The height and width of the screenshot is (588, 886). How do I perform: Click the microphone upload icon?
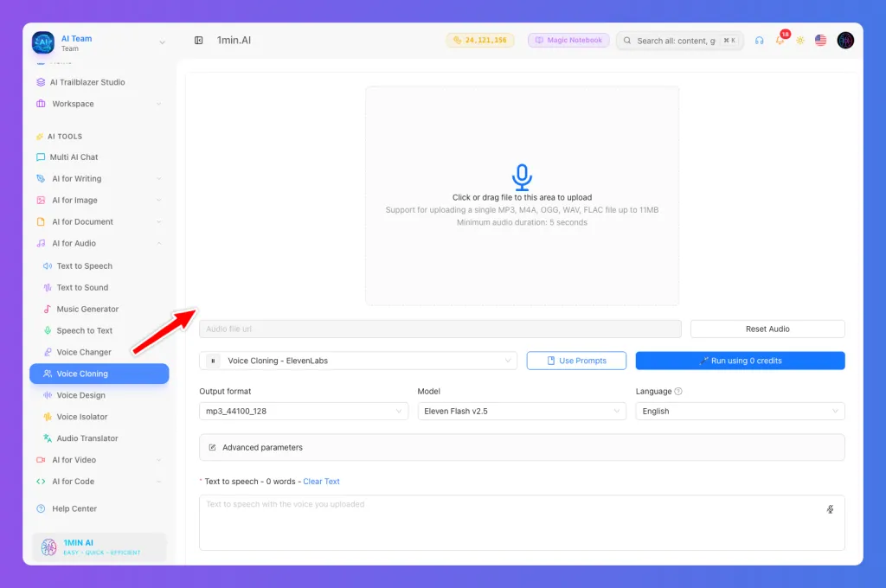[x=522, y=176]
